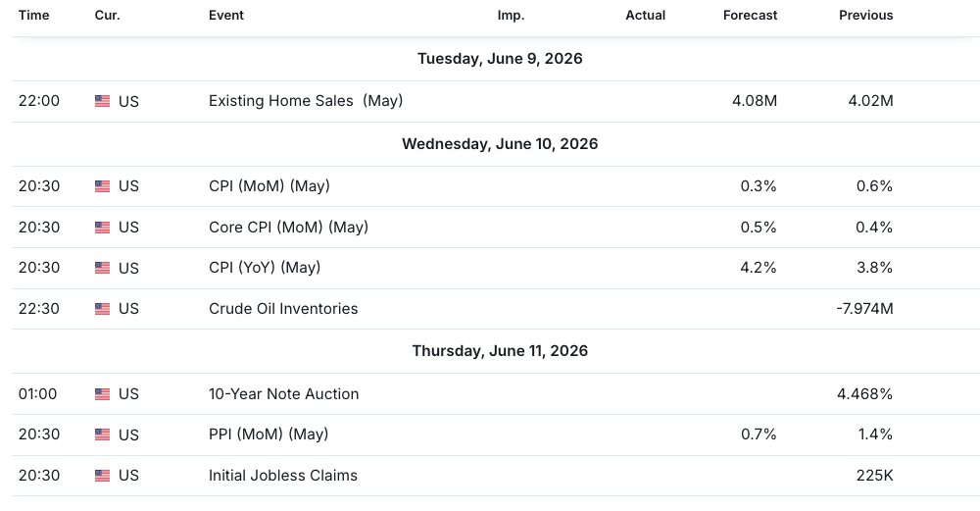Click the US flag in Core CPI row

pyautogui.click(x=103, y=227)
